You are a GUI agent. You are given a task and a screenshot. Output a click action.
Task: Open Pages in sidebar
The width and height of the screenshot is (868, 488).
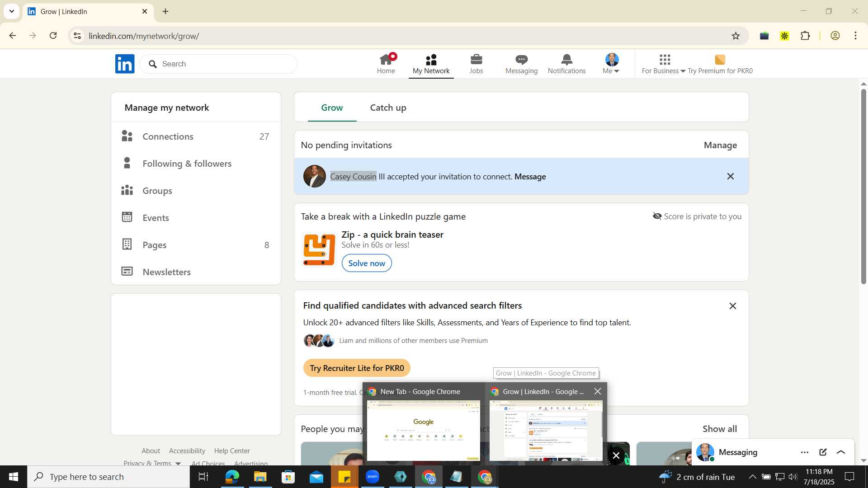[x=196, y=245]
